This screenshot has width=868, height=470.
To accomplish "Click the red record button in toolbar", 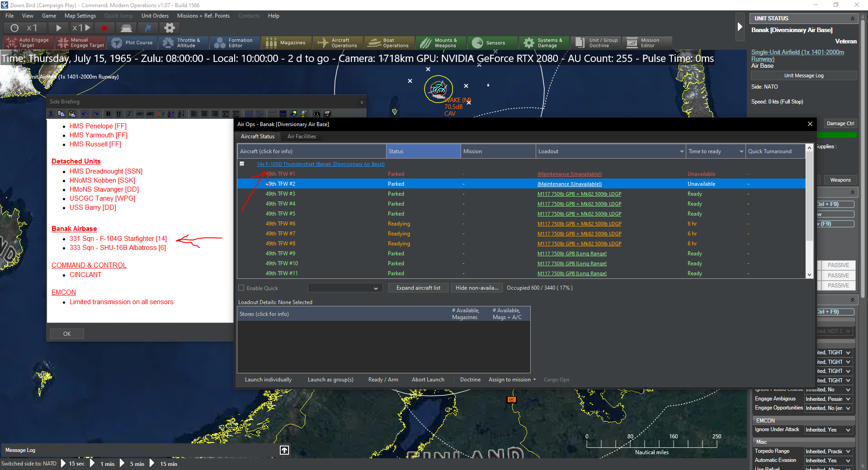I will tap(104, 28).
